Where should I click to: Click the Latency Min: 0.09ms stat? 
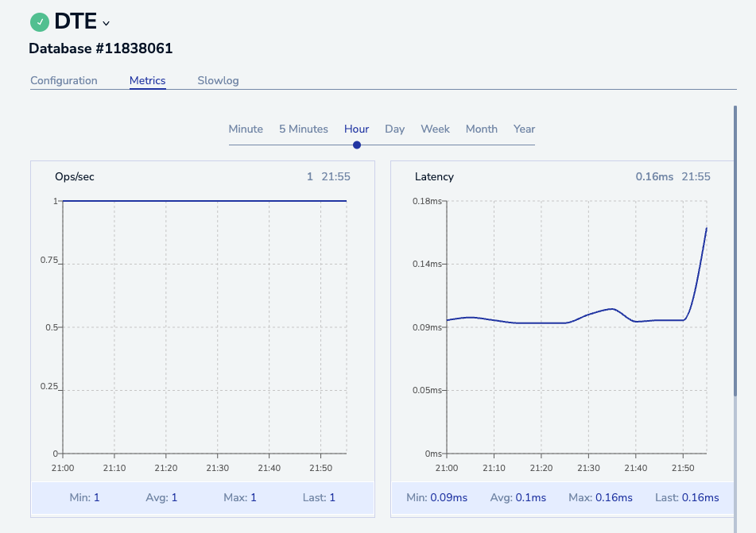click(x=436, y=498)
